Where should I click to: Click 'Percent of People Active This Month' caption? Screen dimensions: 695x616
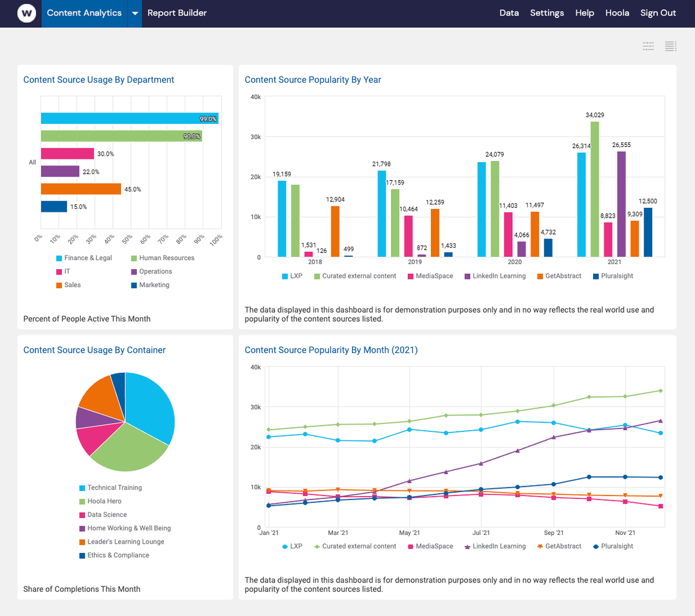[x=87, y=319]
